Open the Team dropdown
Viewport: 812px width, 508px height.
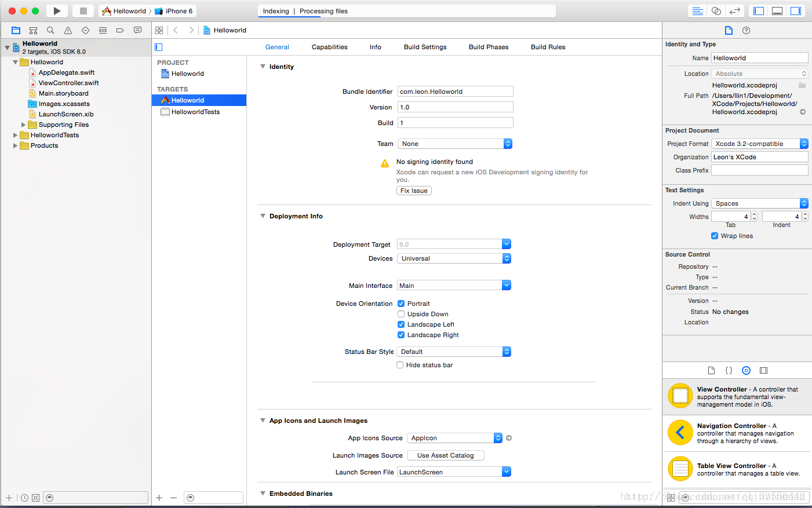pos(455,144)
